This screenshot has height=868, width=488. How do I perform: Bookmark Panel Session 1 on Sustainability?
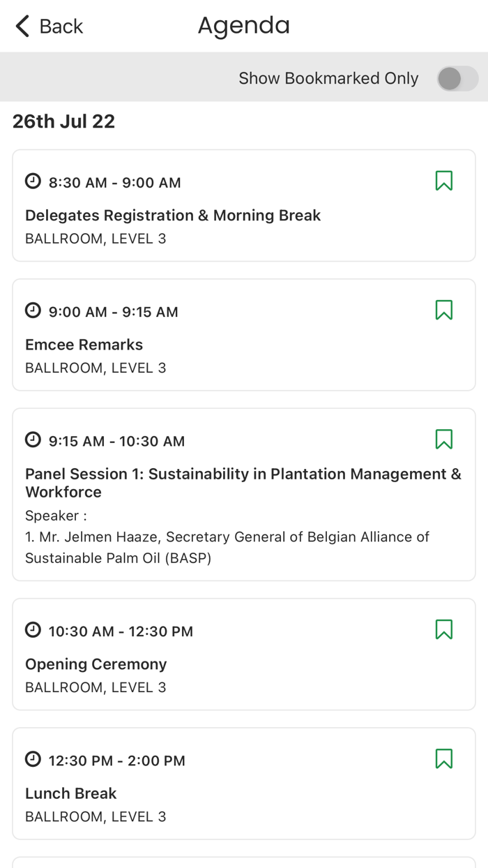pyautogui.click(x=444, y=439)
